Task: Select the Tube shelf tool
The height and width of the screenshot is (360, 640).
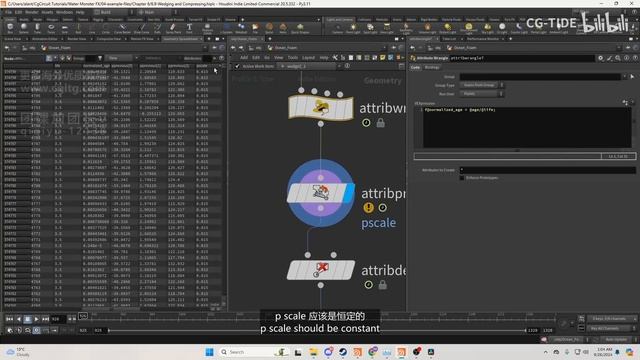Action: pos(38,28)
